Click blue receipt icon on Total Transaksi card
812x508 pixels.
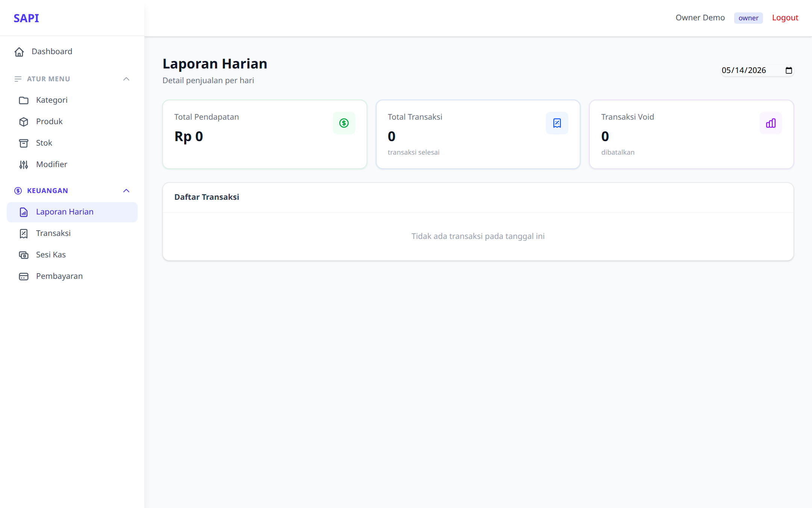click(x=557, y=123)
